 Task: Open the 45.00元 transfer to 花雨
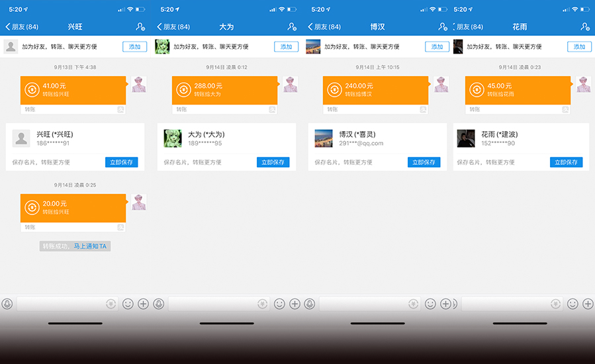[518, 90]
